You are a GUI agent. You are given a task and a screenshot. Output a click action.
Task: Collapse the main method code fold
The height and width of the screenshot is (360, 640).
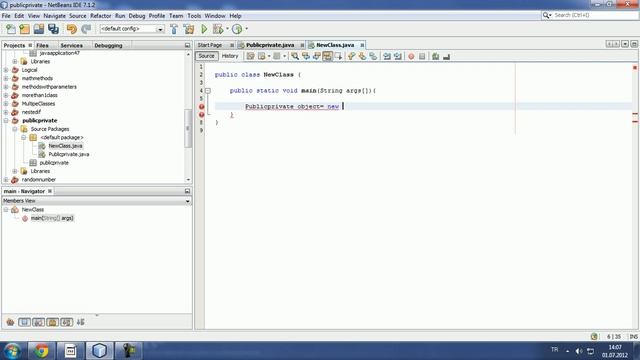pos(208,91)
